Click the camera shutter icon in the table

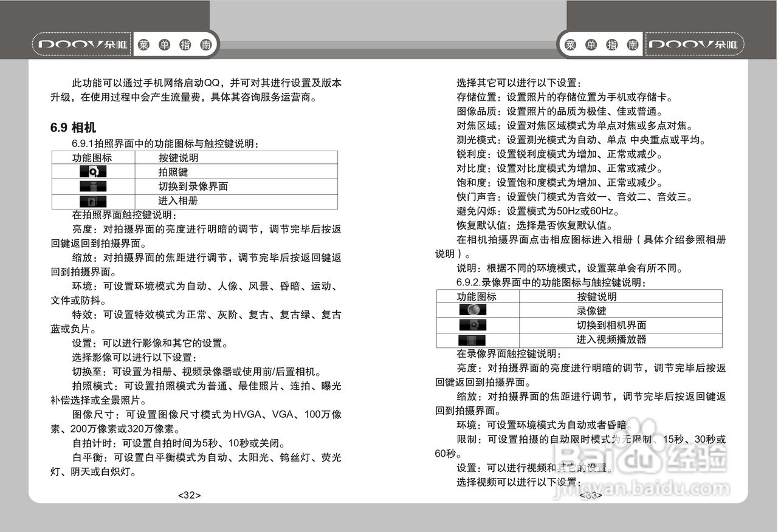pos(92,172)
